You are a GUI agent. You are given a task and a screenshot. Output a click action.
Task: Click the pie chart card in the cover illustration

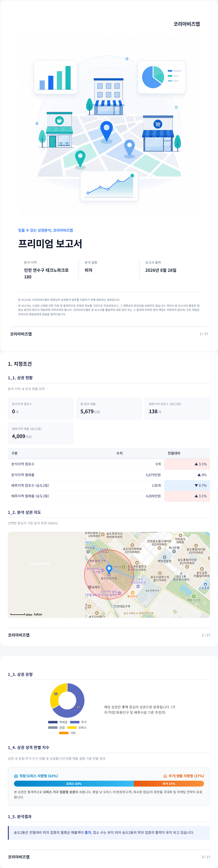pyautogui.click(x=162, y=77)
